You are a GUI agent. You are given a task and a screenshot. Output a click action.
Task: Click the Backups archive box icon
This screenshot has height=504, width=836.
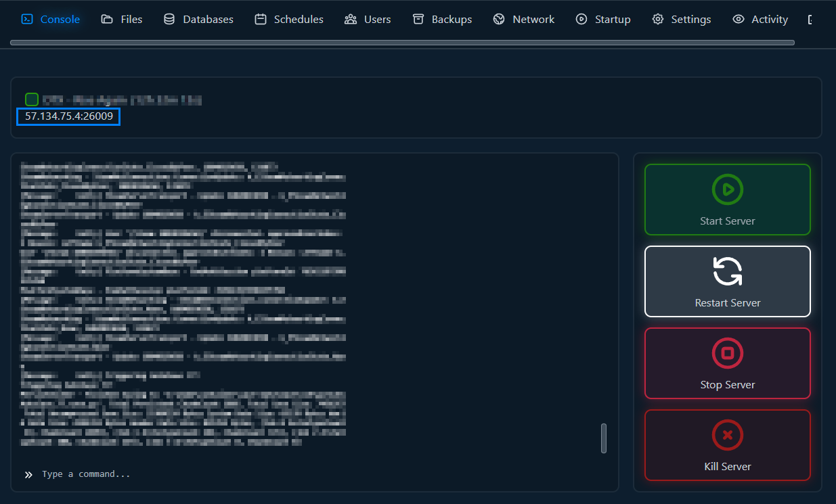(x=418, y=20)
